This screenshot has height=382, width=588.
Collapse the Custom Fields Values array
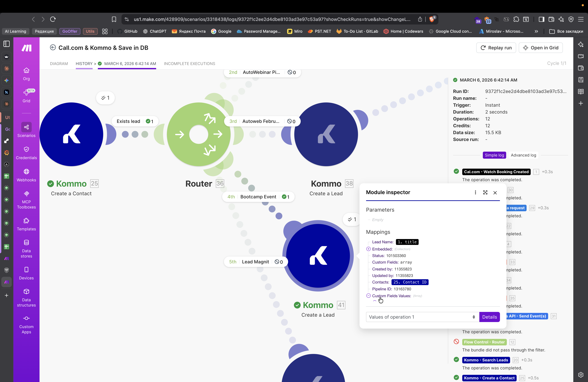tap(368, 296)
